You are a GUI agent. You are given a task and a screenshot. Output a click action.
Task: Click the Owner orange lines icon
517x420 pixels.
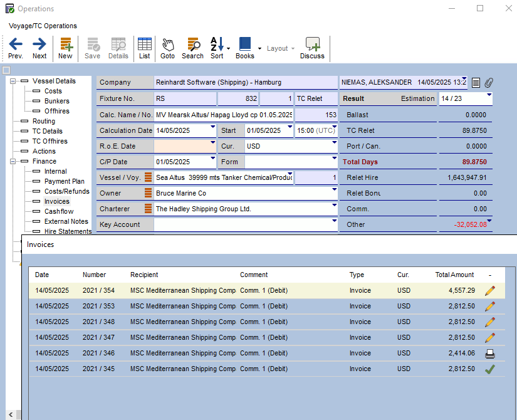coord(149,193)
